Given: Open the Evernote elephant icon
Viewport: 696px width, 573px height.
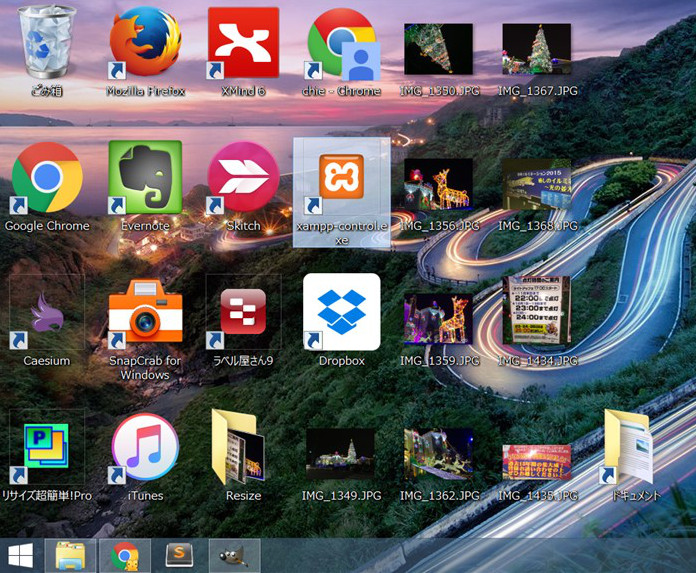Looking at the screenshot, I should [x=145, y=178].
